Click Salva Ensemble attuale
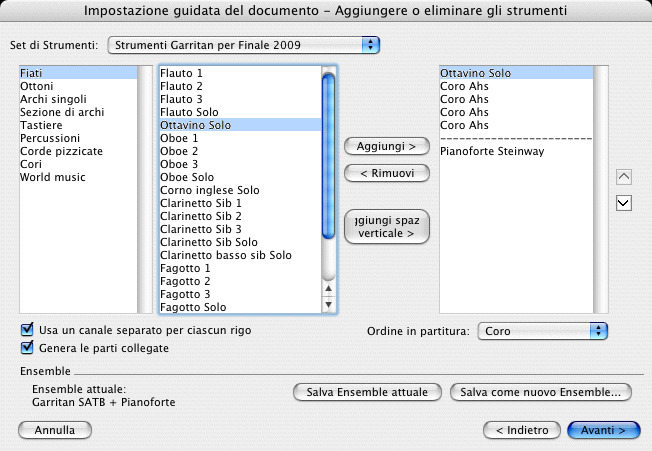Image resolution: width=652 pixels, height=451 pixels. tap(368, 392)
